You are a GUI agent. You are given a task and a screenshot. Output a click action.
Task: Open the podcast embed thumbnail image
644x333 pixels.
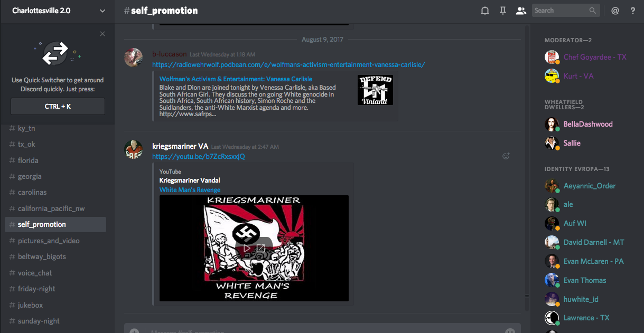pyautogui.click(x=375, y=90)
